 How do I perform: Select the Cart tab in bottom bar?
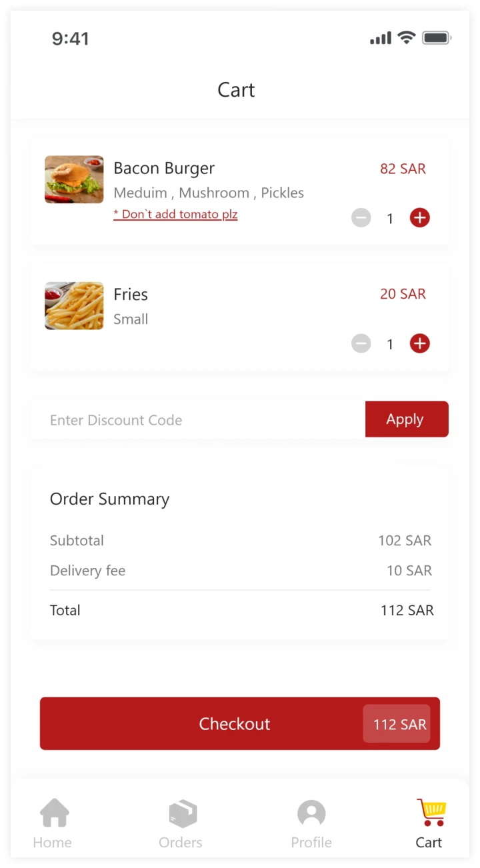point(429,824)
